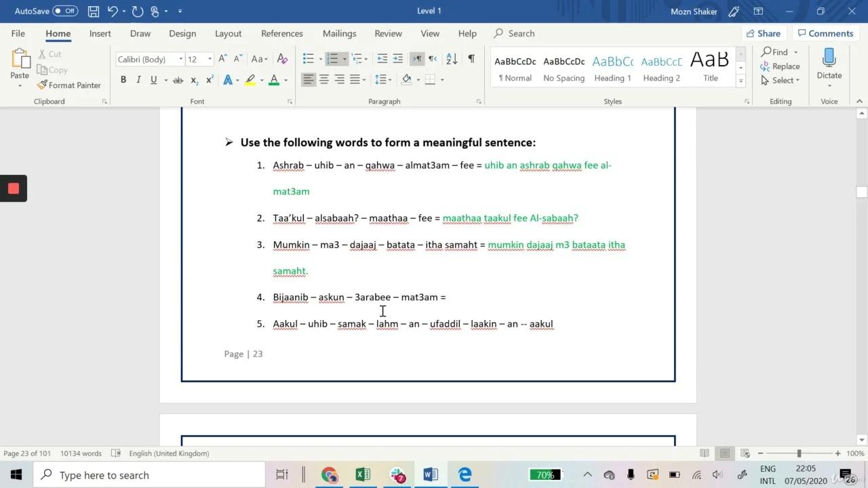Open the Dictate tool

pyautogui.click(x=829, y=66)
